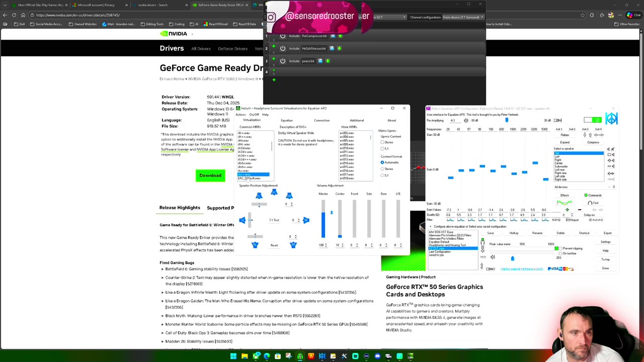Switch to Additional tab in HeSuVi
644x362 pixels.
click(x=357, y=121)
